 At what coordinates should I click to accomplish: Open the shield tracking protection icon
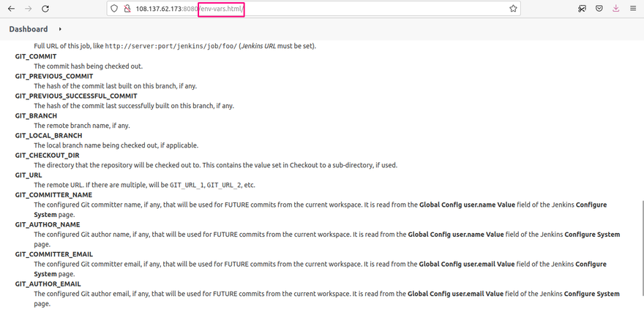coord(115,9)
